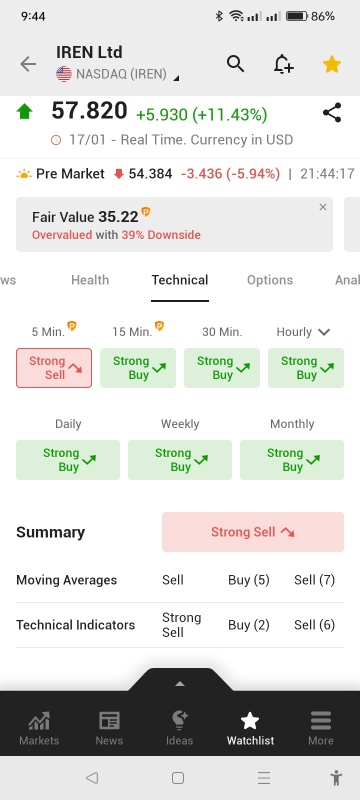Open exchange selector arrow beside NASDAQ (IREN)

pos(176,78)
